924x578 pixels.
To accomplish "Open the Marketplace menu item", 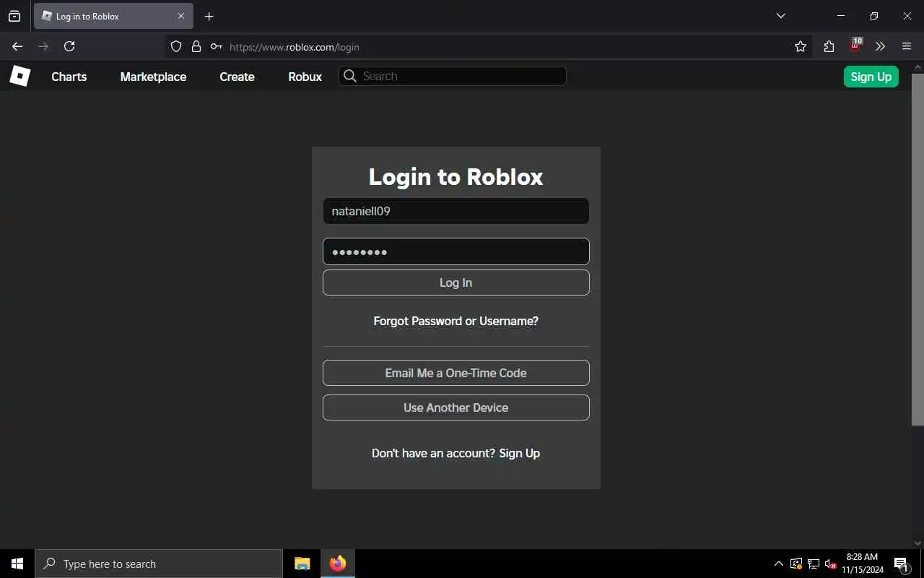I will 153,77.
